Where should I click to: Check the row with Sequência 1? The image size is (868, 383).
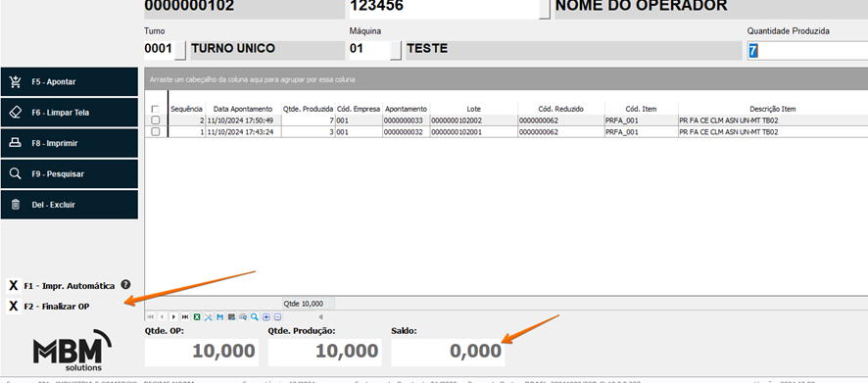coord(156,131)
